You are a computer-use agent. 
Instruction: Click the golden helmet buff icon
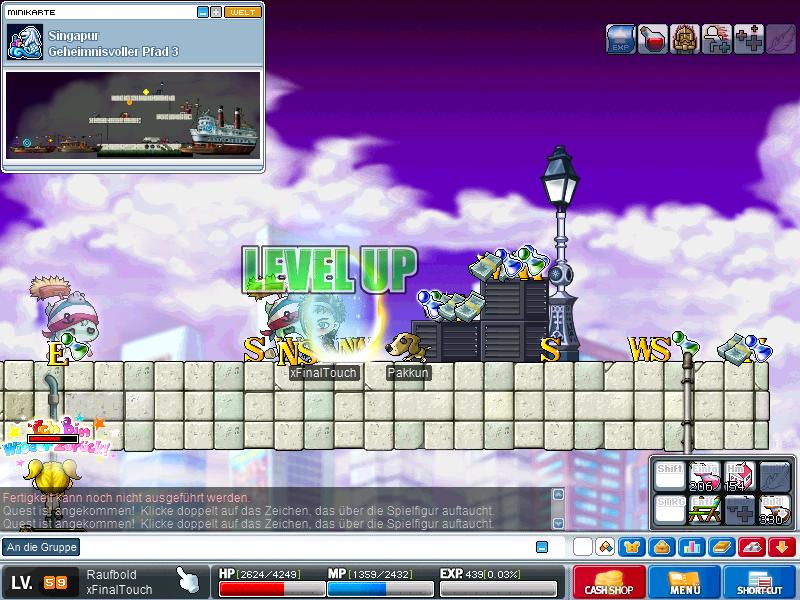coord(685,39)
